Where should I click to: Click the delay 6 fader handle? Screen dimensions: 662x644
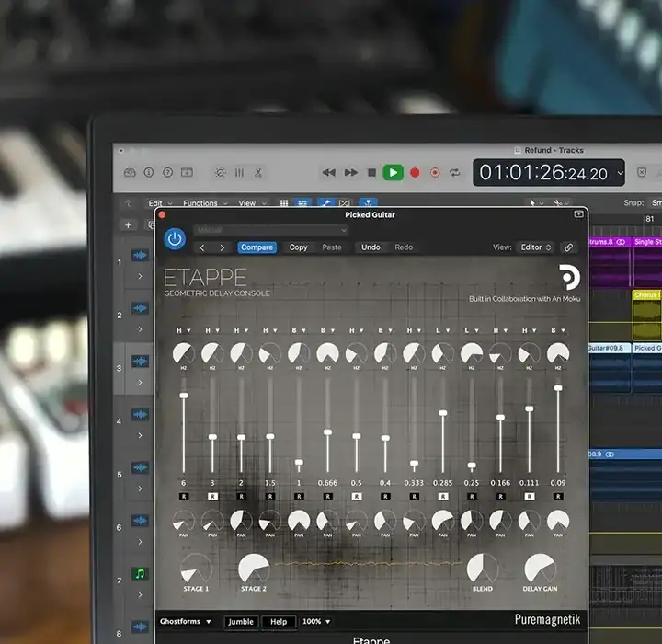tap(184, 396)
